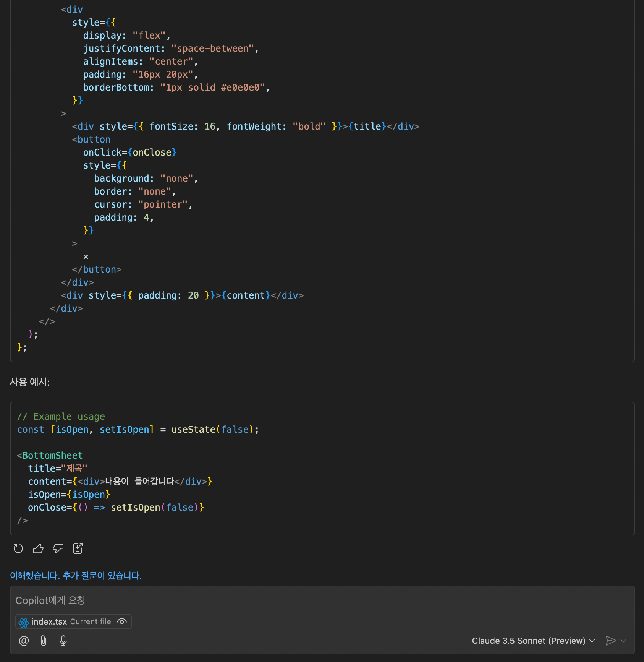Click the insert into new file icon

(78, 548)
